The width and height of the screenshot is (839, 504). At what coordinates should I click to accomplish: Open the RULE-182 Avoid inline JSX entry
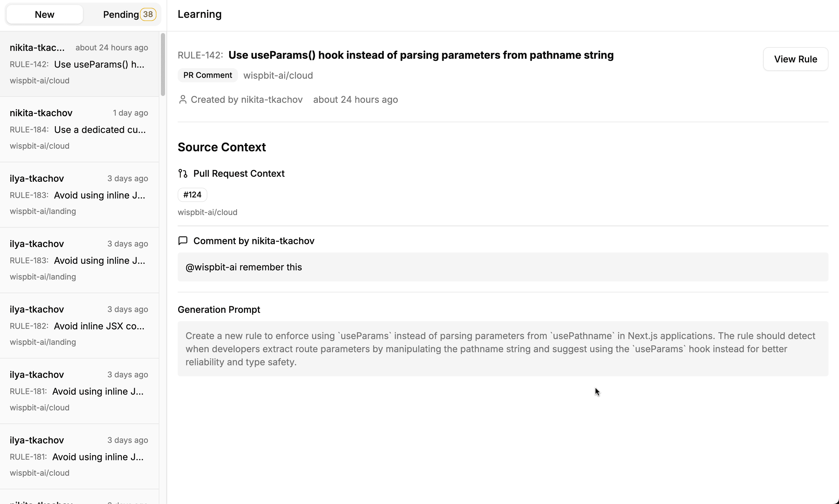pyautogui.click(x=79, y=326)
